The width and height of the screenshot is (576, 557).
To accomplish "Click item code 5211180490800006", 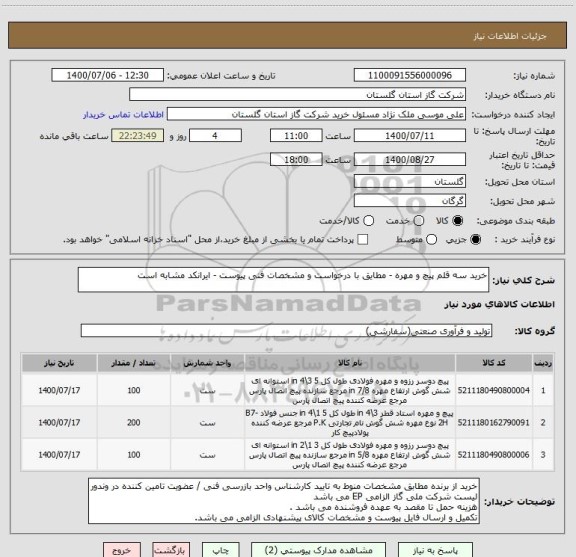I will 494,455.
